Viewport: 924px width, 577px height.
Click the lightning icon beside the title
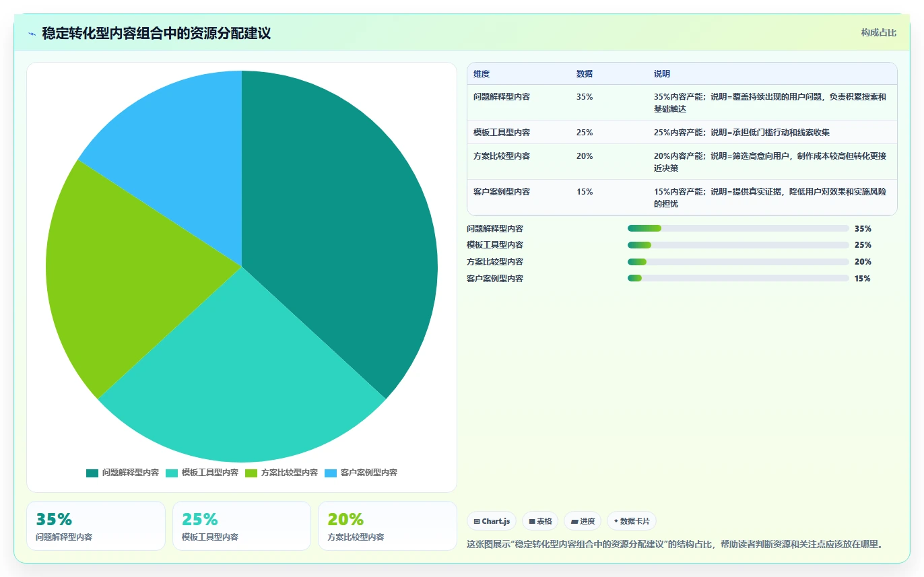32,34
